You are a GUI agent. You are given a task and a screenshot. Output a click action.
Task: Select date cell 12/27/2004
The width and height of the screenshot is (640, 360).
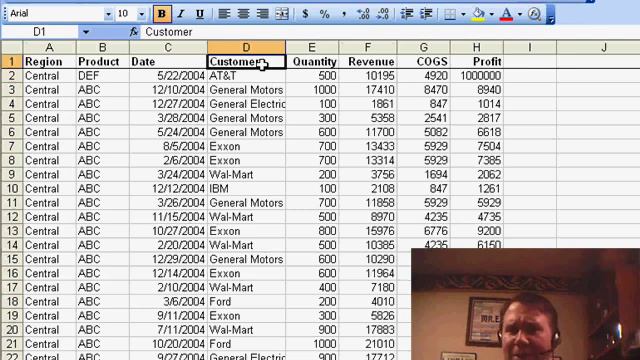[168, 104]
